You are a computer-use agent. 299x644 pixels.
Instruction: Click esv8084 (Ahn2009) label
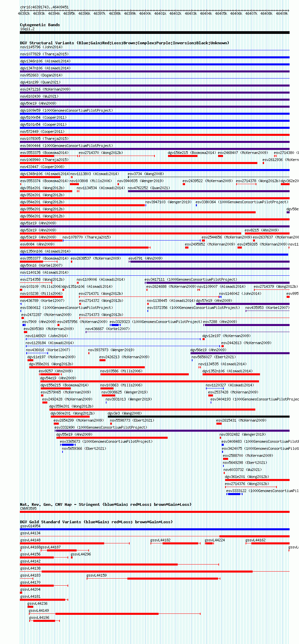point(37,244)
